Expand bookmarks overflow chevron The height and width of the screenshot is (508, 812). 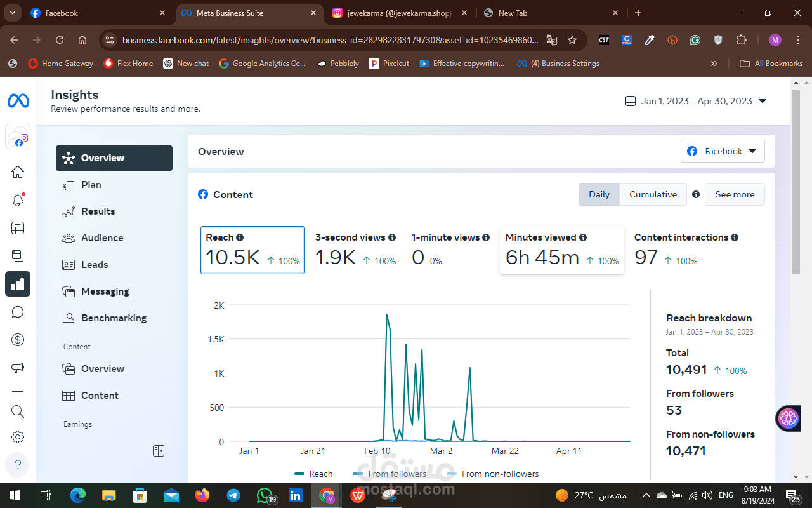click(x=714, y=63)
